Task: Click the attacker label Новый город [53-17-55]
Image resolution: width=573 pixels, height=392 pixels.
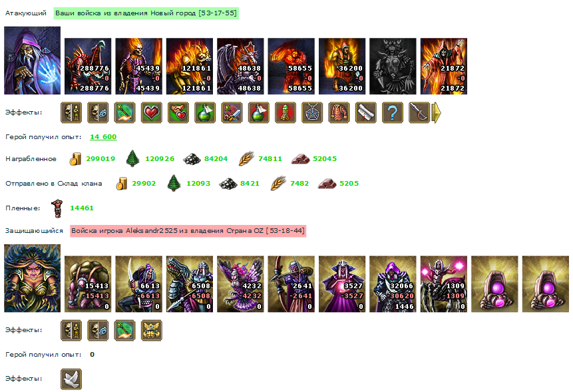Action: click(146, 13)
